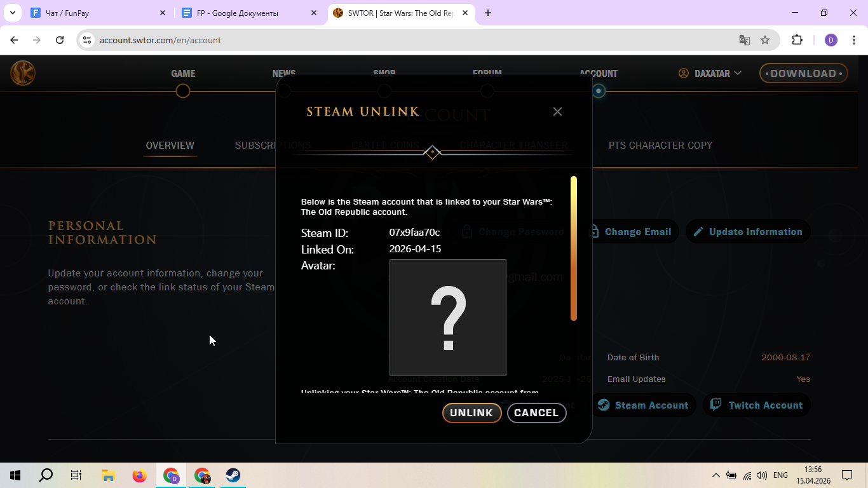Image resolution: width=868 pixels, height=488 pixels.
Task: Click the network icon in system tray
Action: [747, 475]
